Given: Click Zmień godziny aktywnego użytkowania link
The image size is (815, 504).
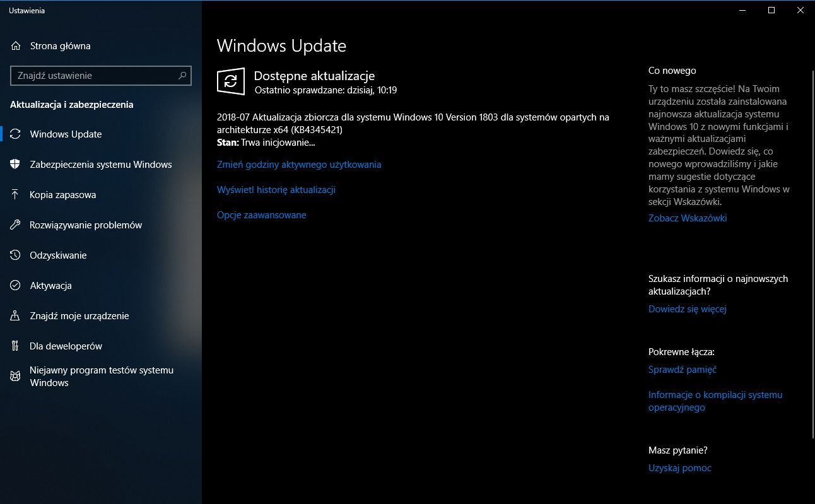Looking at the screenshot, I should tap(299, 165).
